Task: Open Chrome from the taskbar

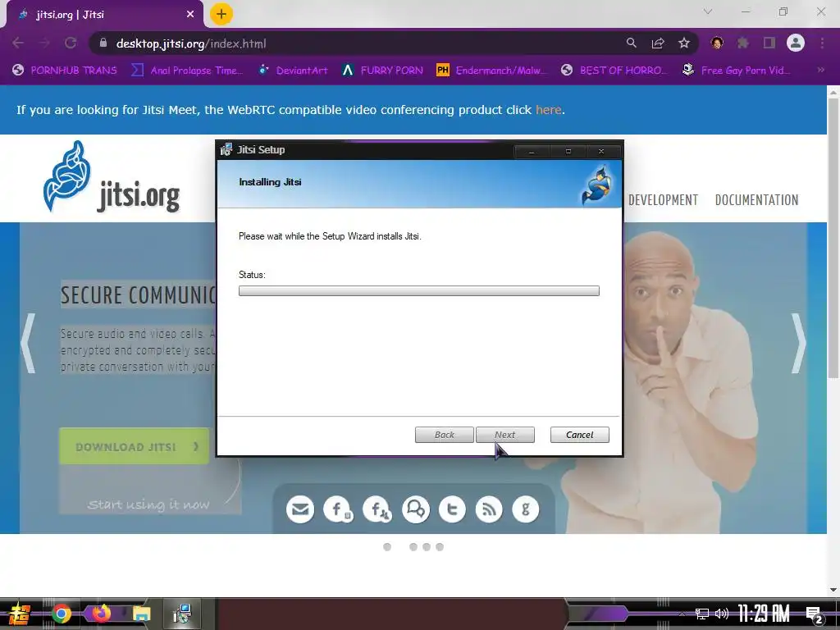Action: [61, 614]
